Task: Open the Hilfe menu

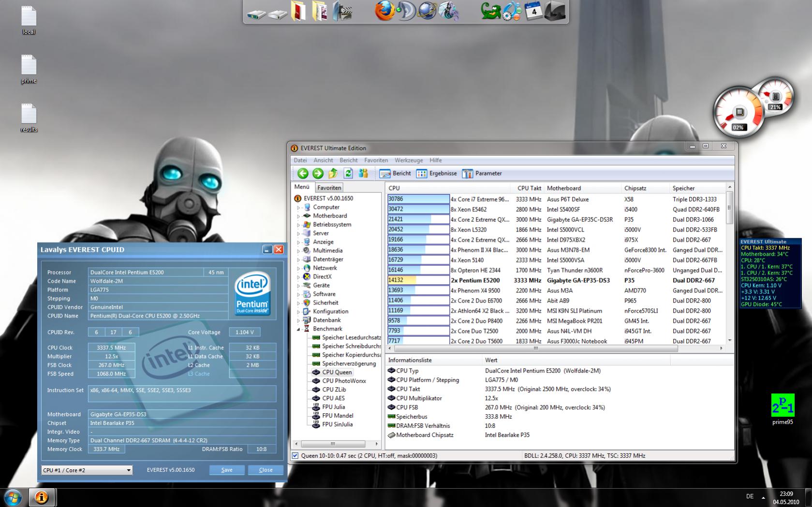Action: click(436, 160)
